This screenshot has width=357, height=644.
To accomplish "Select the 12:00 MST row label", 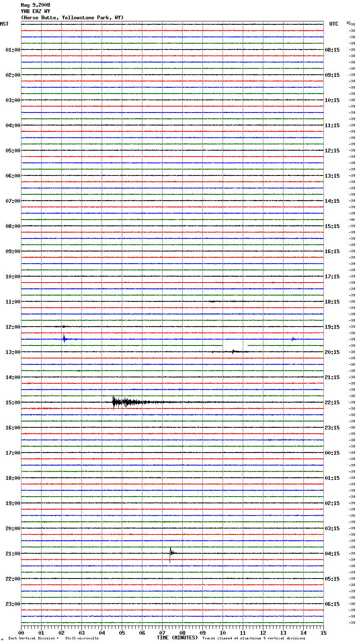I will coord(13,327).
